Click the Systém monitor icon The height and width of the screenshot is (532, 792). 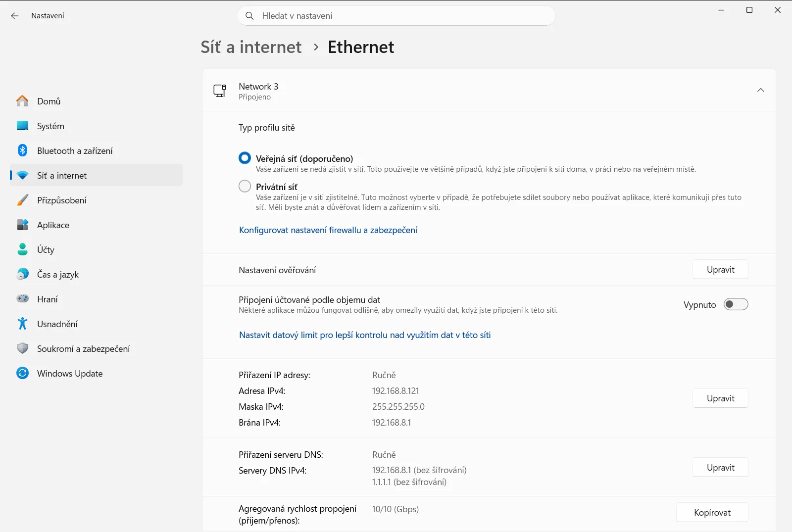coord(22,126)
